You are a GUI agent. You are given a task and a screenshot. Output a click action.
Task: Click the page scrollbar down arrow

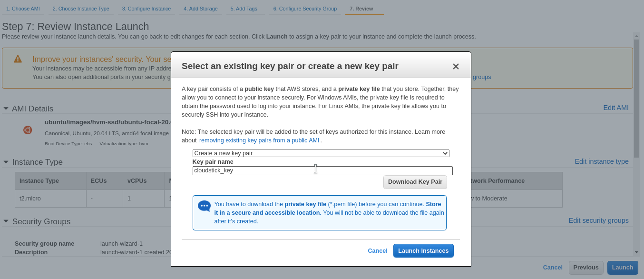click(636, 252)
